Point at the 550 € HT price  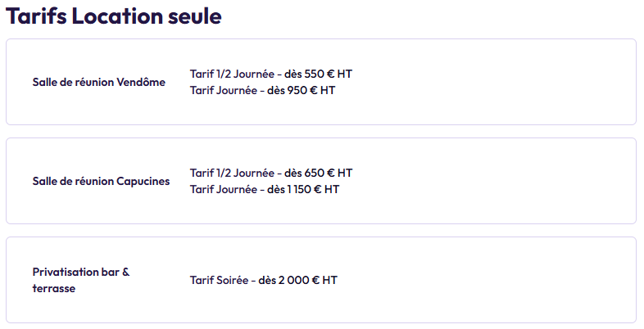click(329, 74)
